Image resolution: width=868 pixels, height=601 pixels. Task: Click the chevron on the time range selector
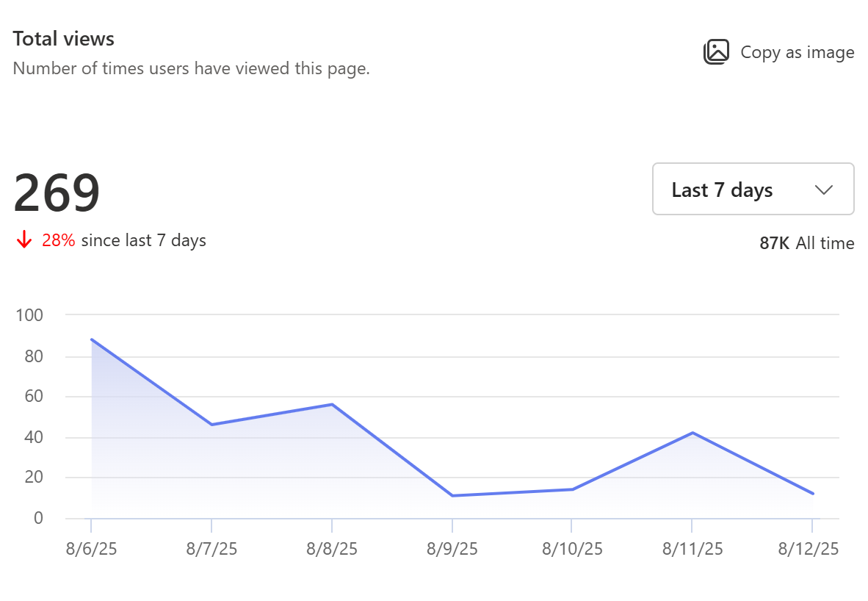pyautogui.click(x=823, y=189)
